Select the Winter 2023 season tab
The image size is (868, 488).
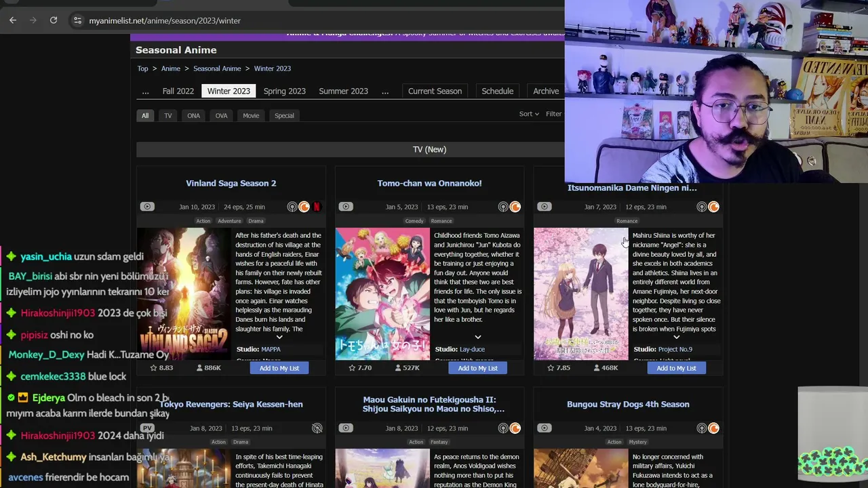pyautogui.click(x=229, y=91)
